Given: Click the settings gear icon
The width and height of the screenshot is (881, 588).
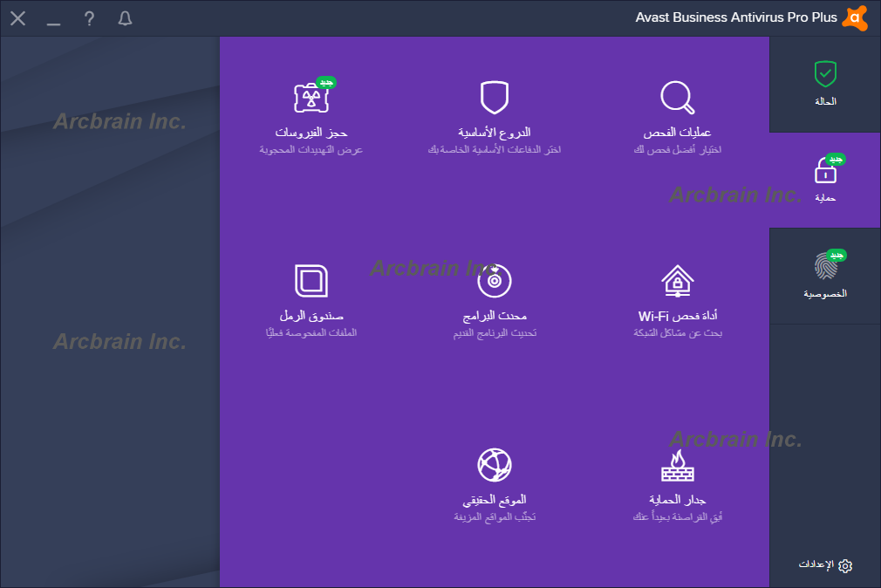Looking at the screenshot, I should coord(845,565).
